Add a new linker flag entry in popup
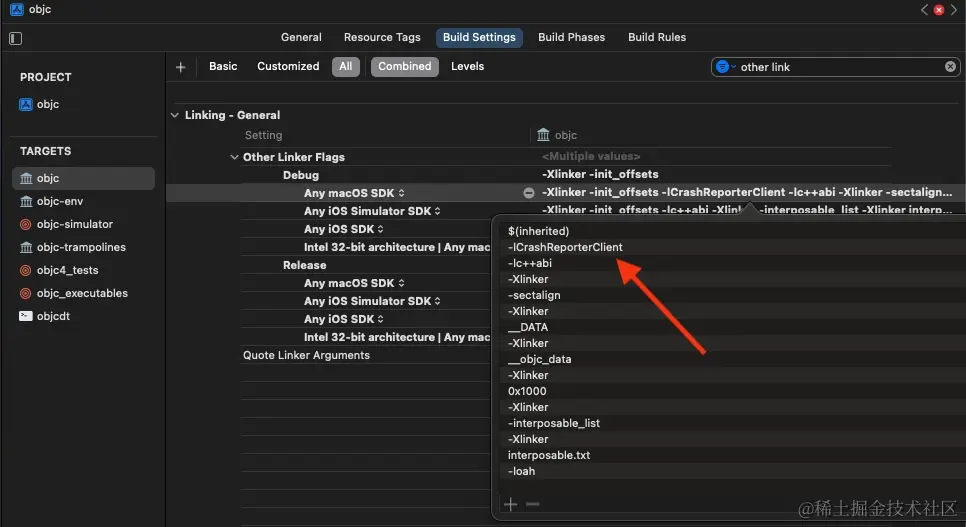The width and height of the screenshot is (966, 527). click(x=511, y=504)
